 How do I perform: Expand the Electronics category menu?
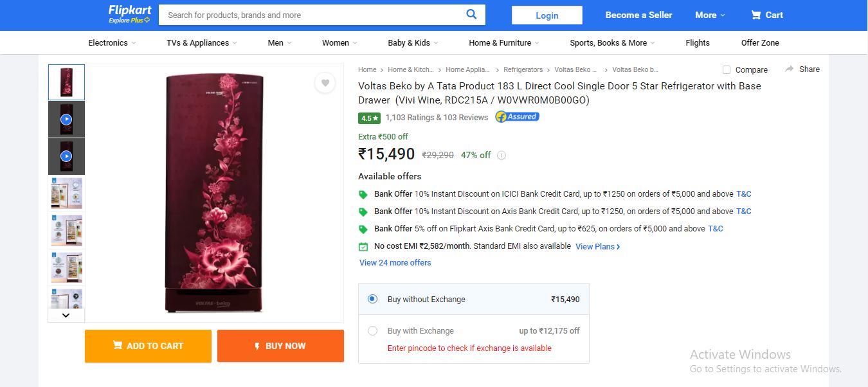coord(112,43)
